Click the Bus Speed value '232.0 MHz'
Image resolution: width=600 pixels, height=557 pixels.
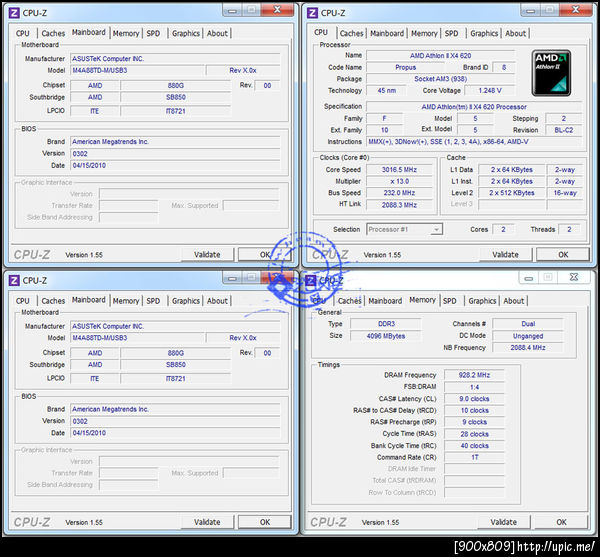(399, 193)
